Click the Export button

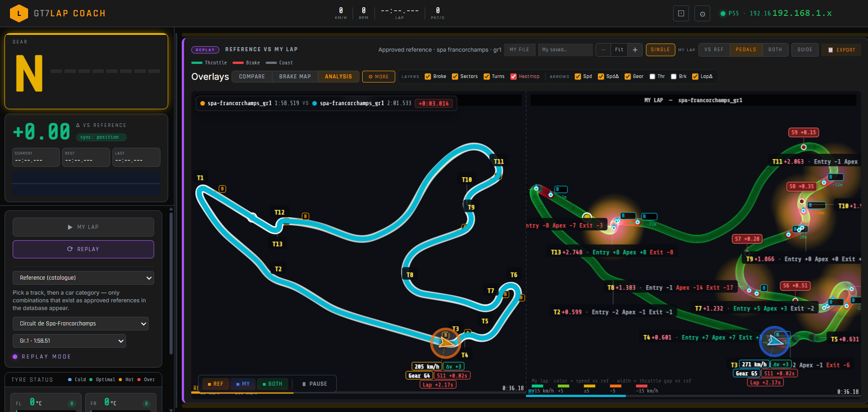pos(841,50)
